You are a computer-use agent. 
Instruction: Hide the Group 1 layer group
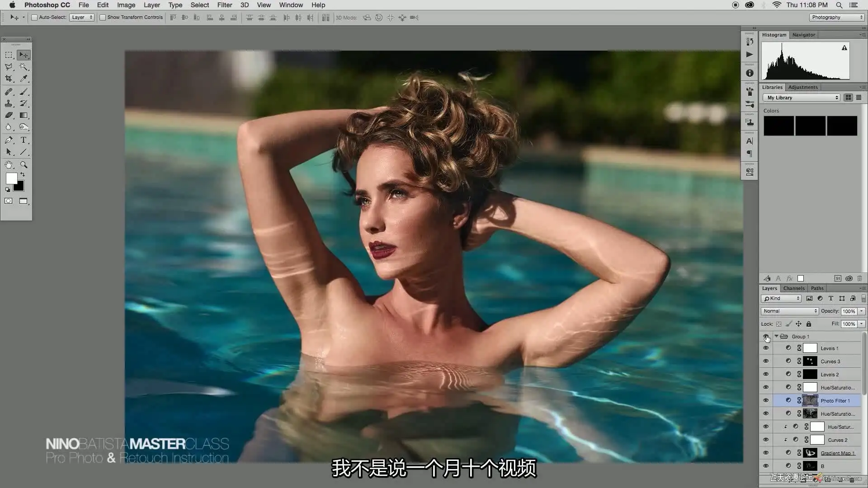(x=766, y=337)
